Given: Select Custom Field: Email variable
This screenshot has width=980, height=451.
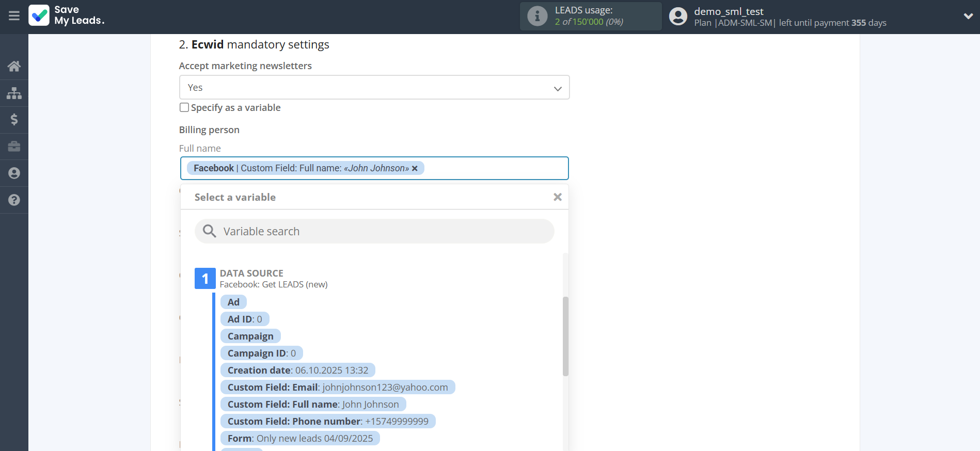Looking at the screenshot, I should 337,388.
